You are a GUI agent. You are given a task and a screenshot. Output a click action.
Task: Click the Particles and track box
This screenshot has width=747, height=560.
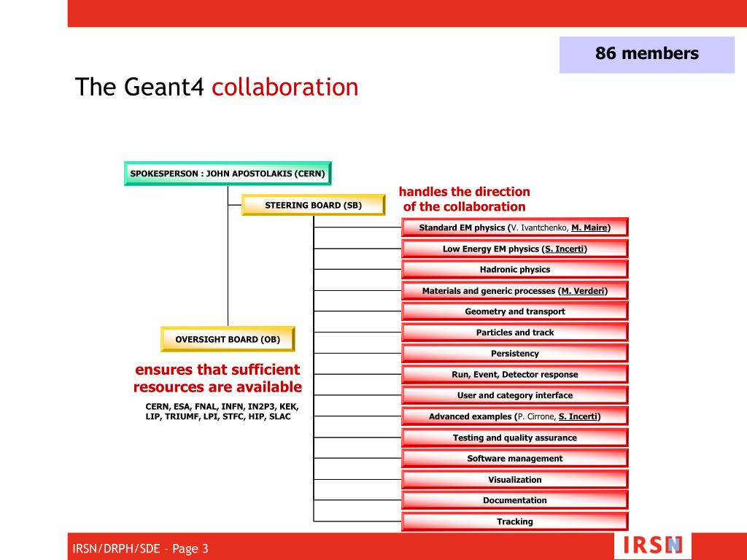coord(515,332)
